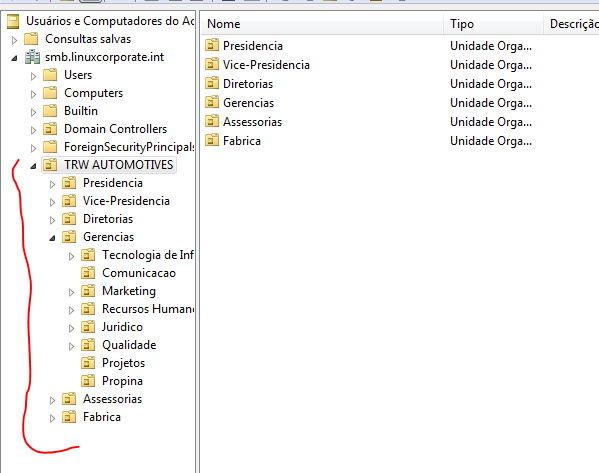Image resolution: width=599 pixels, height=473 pixels.
Task: Expand the Vice-Presidencia node in tree
Action: [x=53, y=202]
